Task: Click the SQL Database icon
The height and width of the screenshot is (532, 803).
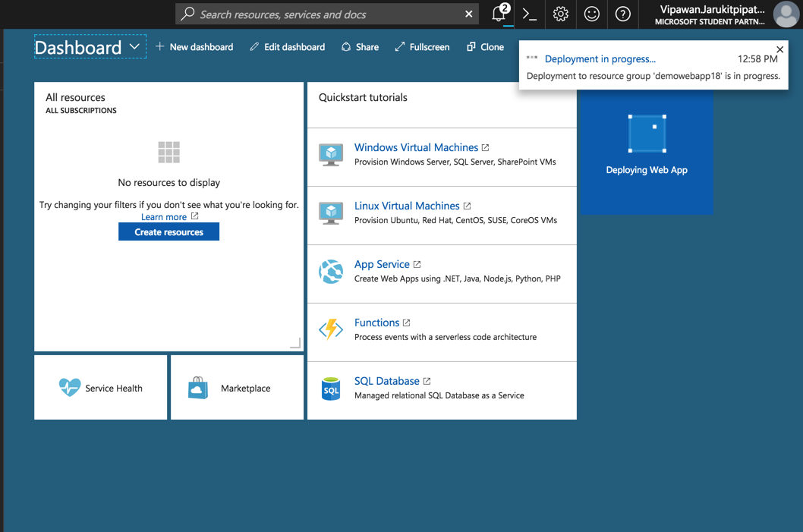Action: point(331,389)
